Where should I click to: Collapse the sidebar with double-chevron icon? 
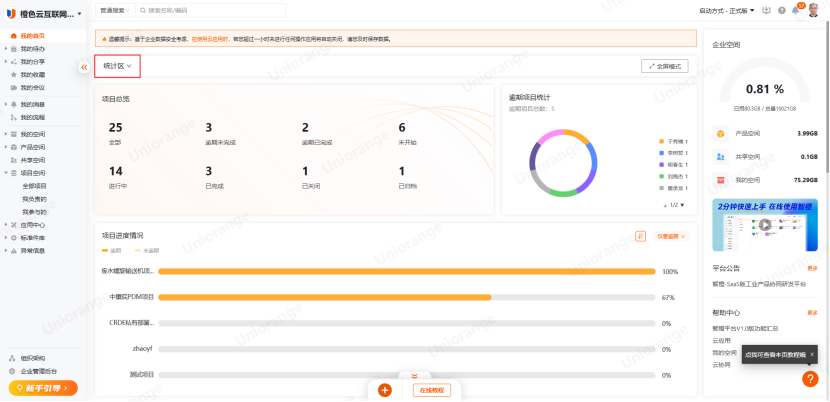pos(84,67)
